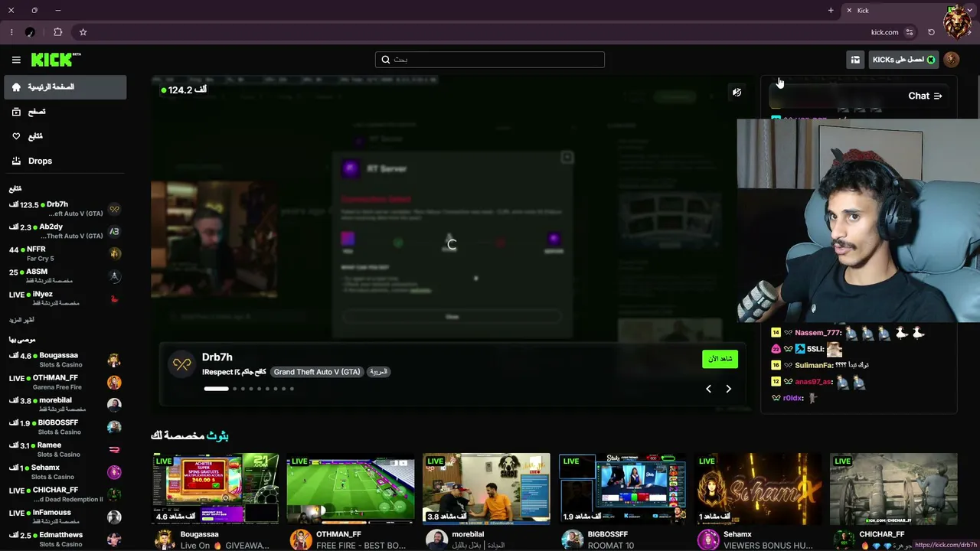Go to the home page sidebar item
The width and height of the screenshot is (980, 551).
65,87
